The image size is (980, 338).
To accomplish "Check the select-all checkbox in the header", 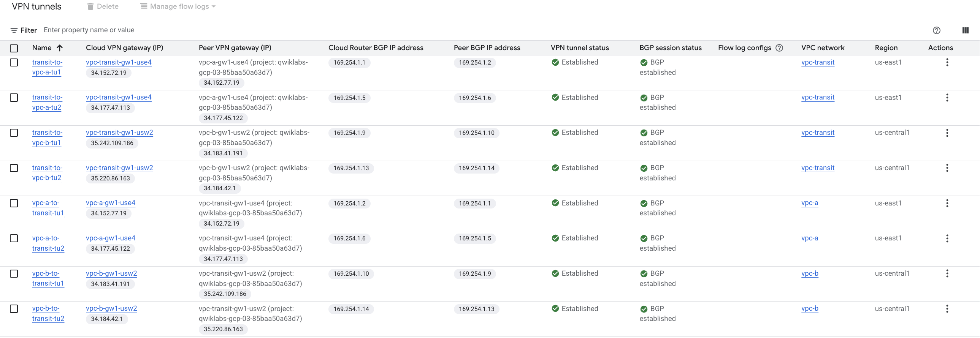I will tap(14, 48).
